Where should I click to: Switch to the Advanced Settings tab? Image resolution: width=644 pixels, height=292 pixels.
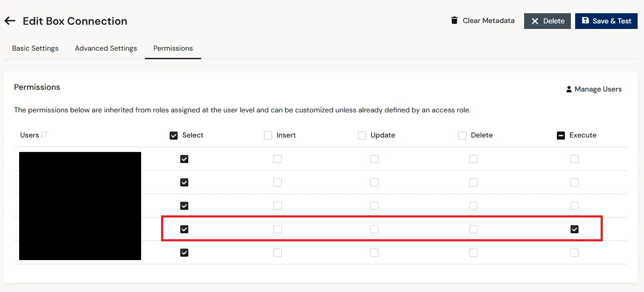coord(106,48)
